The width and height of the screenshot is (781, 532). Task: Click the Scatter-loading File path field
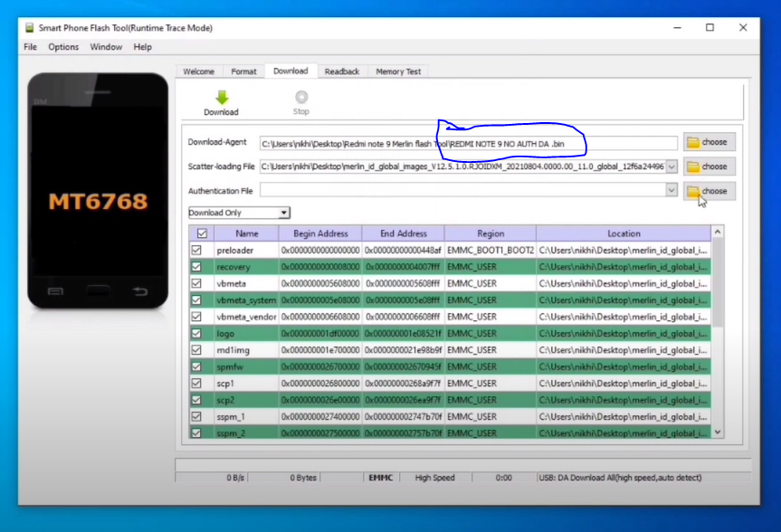coord(462,166)
